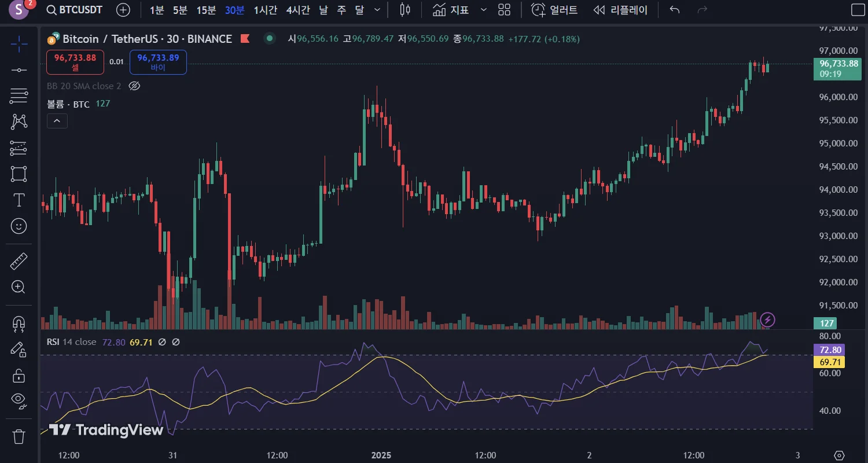Select the crosshair cursor tool
Screen dimensions: 868x463
[19, 43]
